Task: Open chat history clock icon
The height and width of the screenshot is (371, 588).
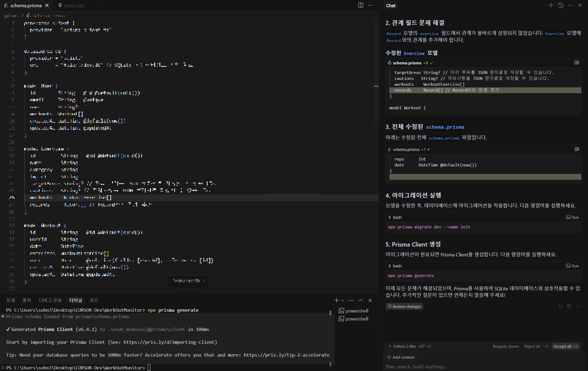Action: click(561, 5)
